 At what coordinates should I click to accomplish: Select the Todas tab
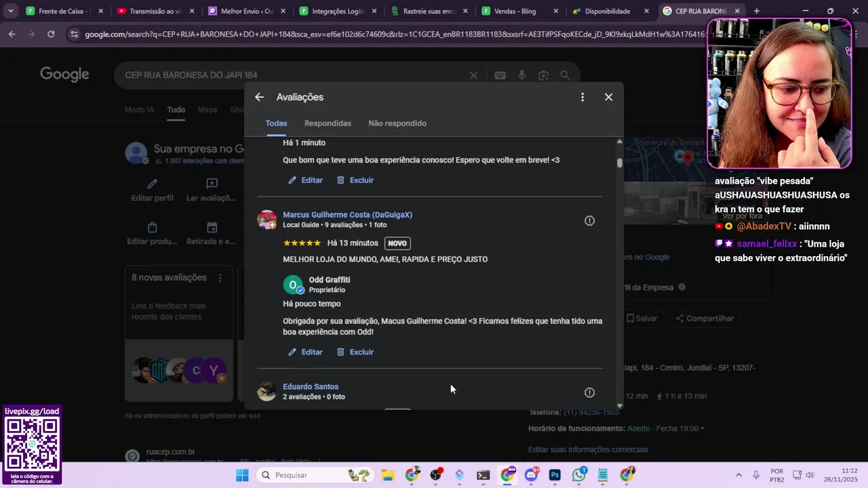pyautogui.click(x=276, y=123)
